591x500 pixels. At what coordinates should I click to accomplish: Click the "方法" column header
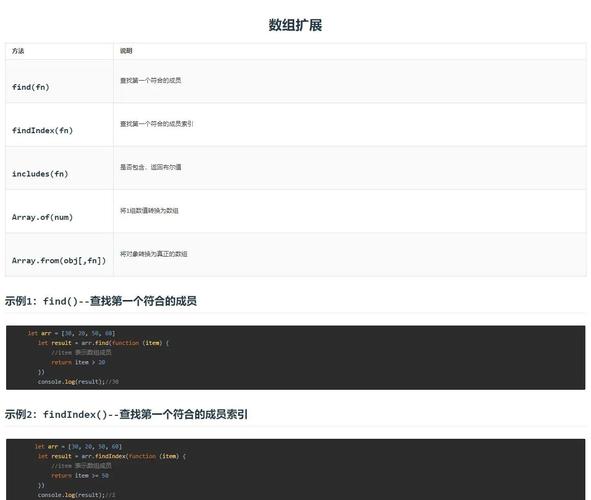pos(18,51)
